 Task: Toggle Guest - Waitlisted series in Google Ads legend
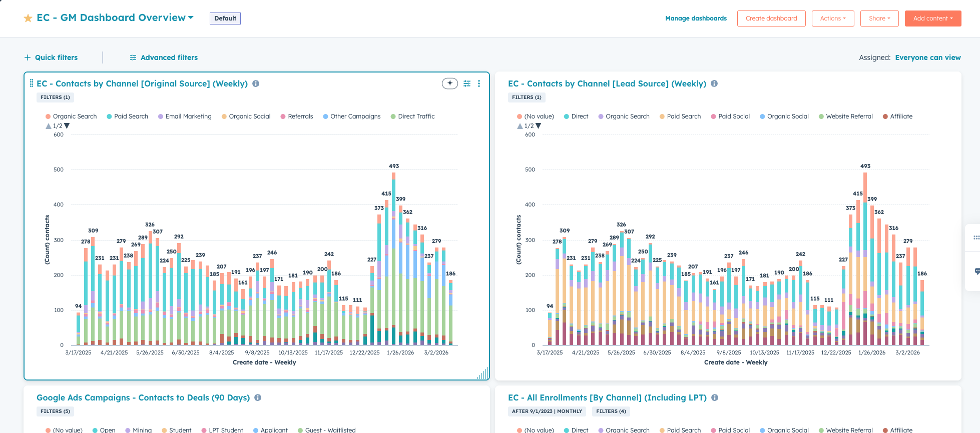pyautogui.click(x=327, y=430)
